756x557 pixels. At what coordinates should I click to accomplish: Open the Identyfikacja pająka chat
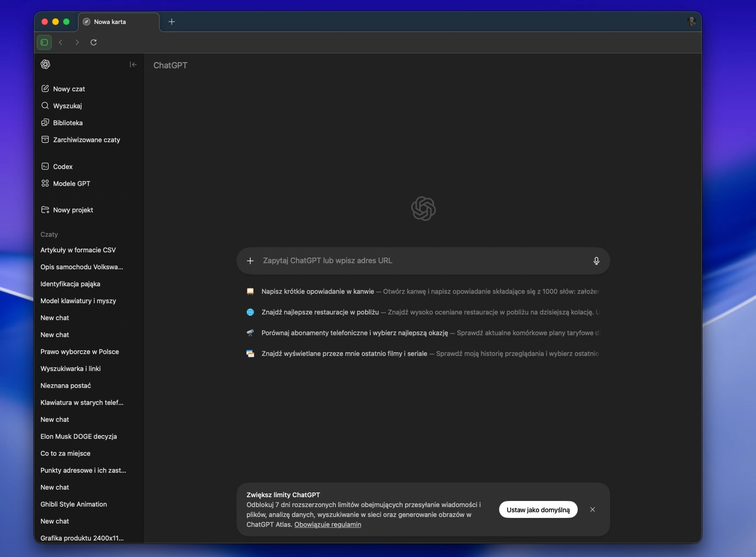pos(70,284)
